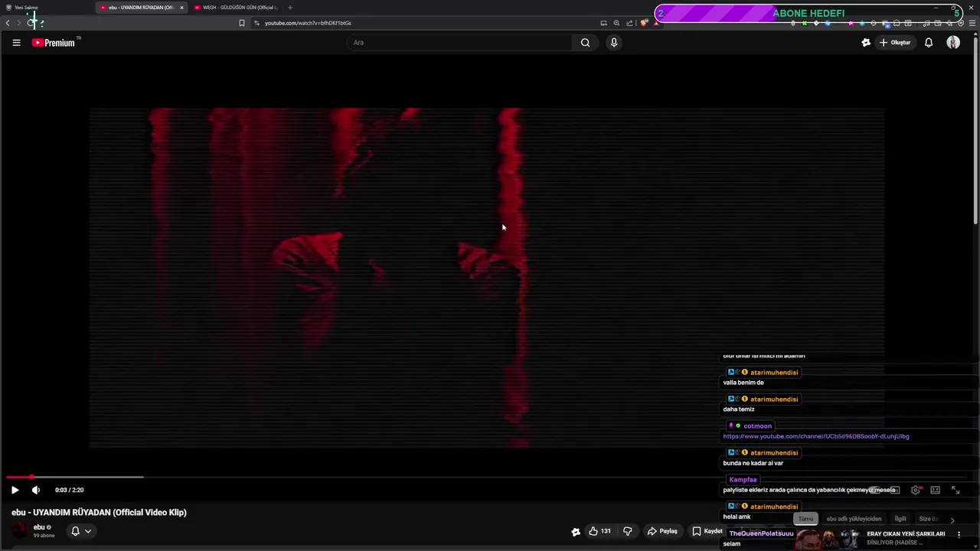This screenshot has height=551, width=980.
Task: Open a new browser tab with plus
Action: pos(289,8)
